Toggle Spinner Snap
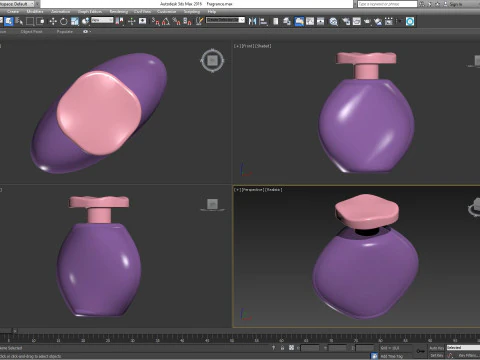The height and width of the screenshot is (360, 480). pyautogui.click(x=188, y=21)
